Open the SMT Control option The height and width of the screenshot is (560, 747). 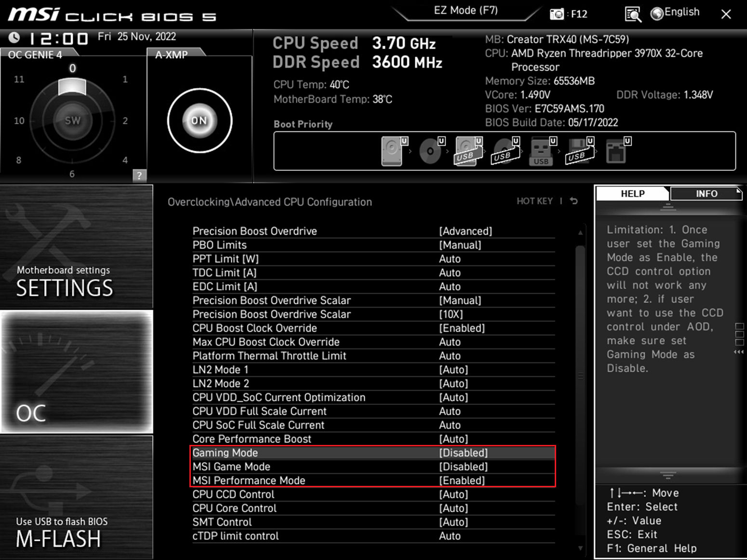tap(373, 522)
